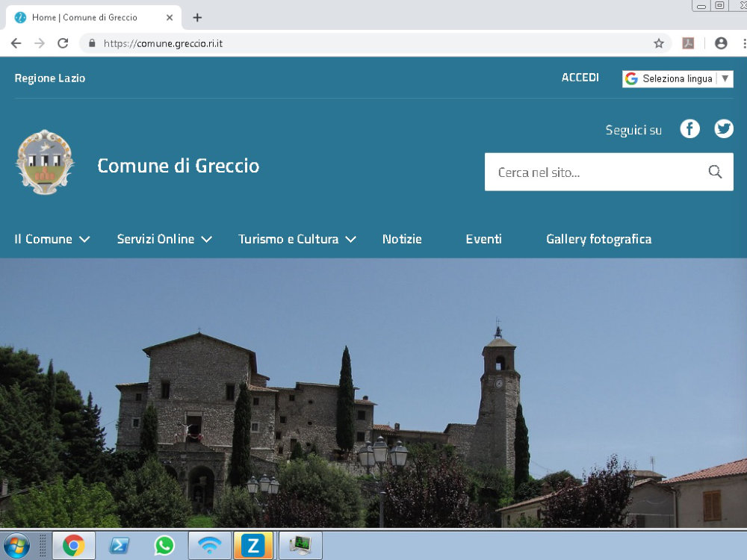Launch PowerShell from the taskbar
Screen dimensions: 747x560
point(119,545)
